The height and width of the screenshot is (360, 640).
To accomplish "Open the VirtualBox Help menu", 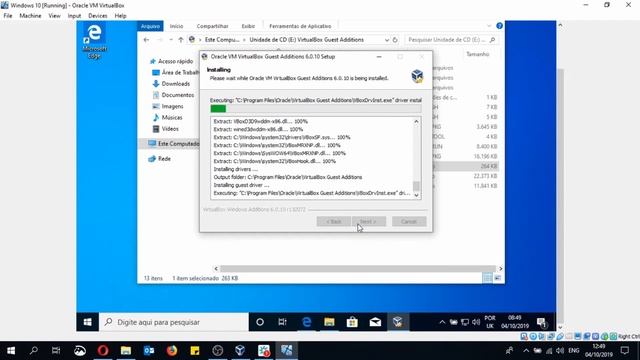I will (x=120, y=16).
